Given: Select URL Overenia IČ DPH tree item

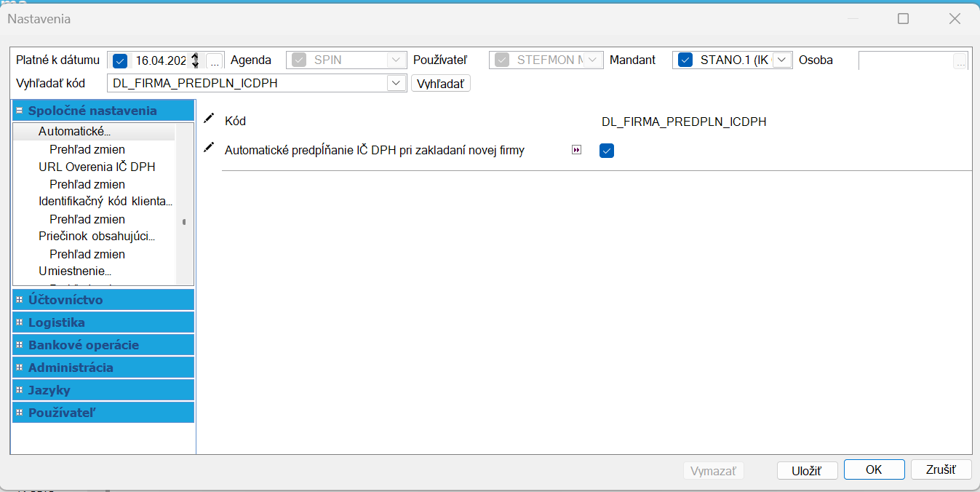Looking at the screenshot, I should point(97,166).
